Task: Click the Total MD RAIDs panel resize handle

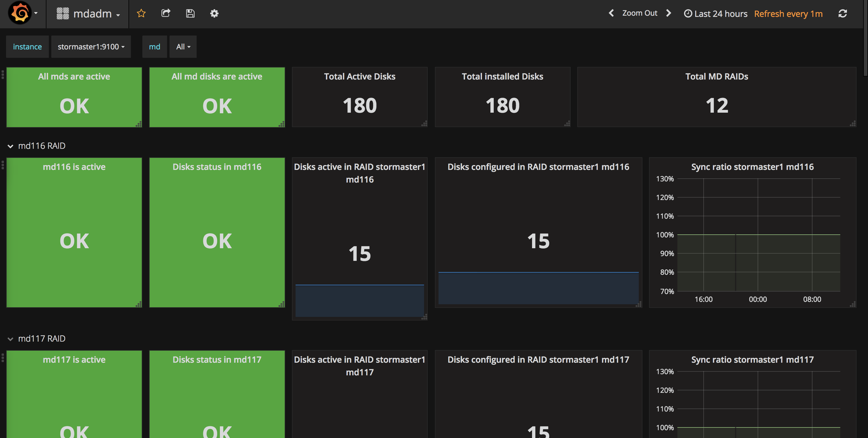Action: pos(853,124)
